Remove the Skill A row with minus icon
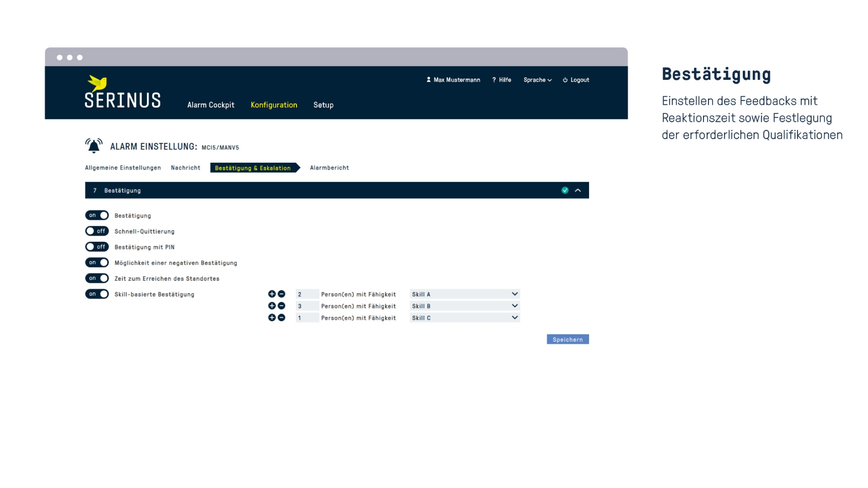Screen dimensions: 868x488 tap(281, 294)
